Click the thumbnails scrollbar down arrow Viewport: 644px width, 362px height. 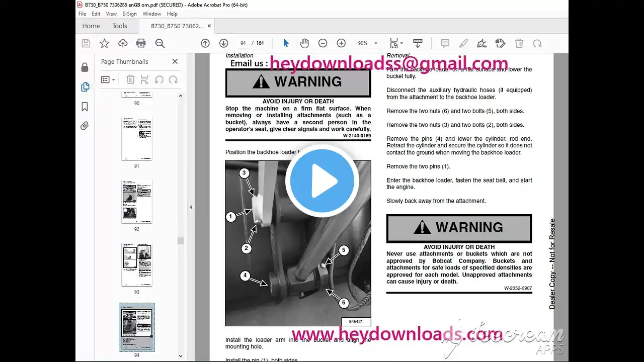[181, 355]
